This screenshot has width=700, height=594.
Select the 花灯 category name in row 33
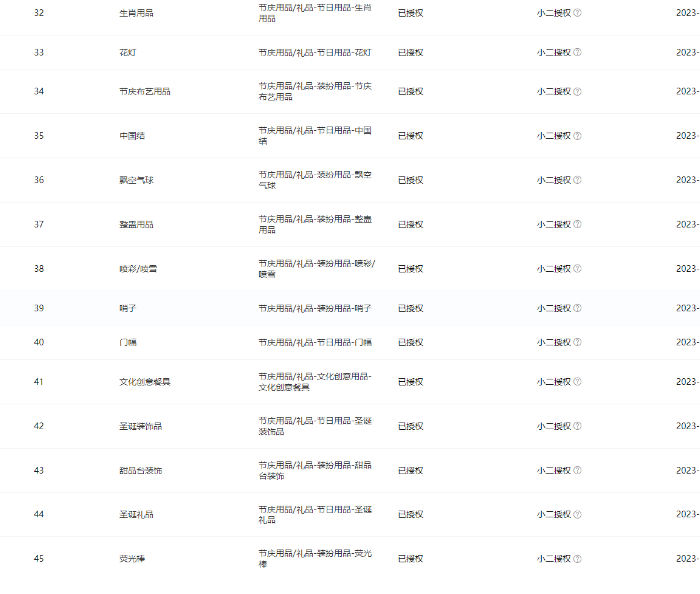pos(128,53)
